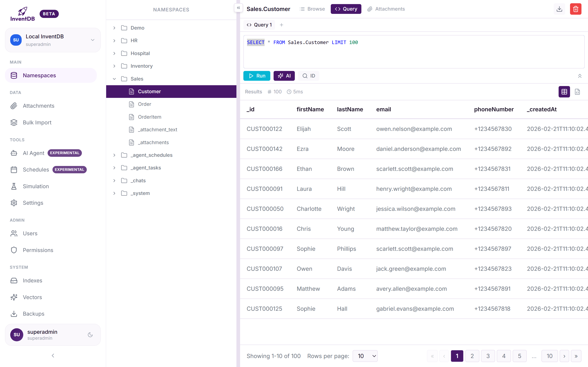The height and width of the screenshot is (367, 588).
Task: Run the SQL query
Action: point(257,76)
